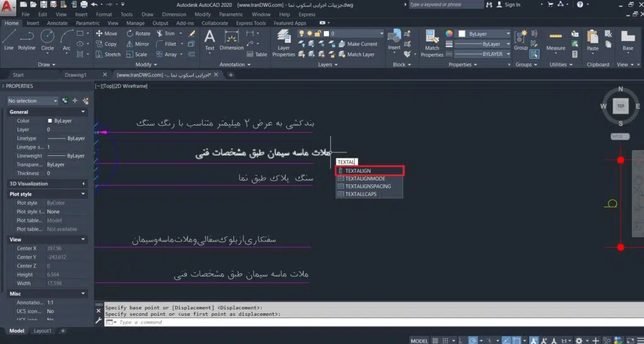The width and height of the screenshot is (644, 344).
Task: Select the Dimension tool
Action: pos(231,41)
